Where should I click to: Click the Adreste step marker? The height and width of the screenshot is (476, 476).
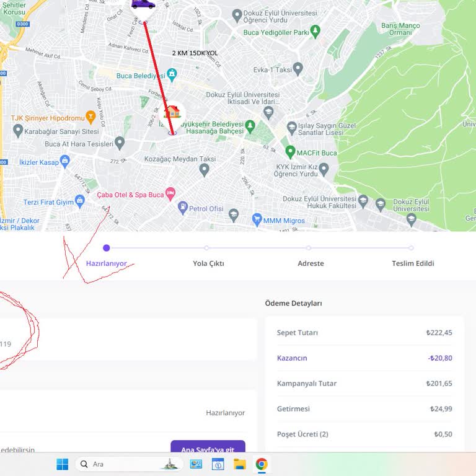click(x=309, y=248)
